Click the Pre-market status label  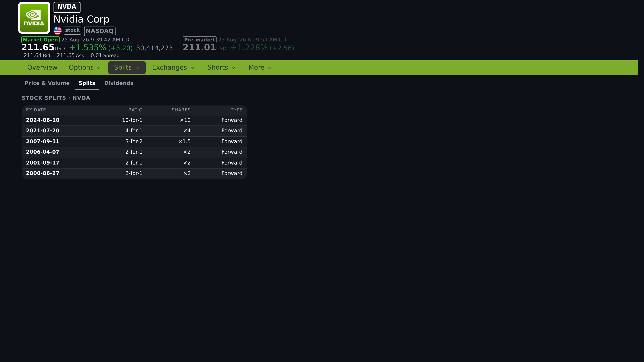pyautogui.click(x=199, y=40)
